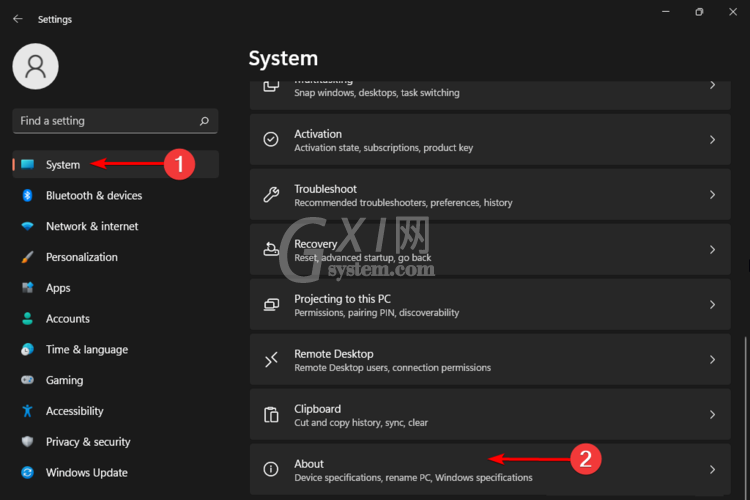Click the About info icon

271,469
